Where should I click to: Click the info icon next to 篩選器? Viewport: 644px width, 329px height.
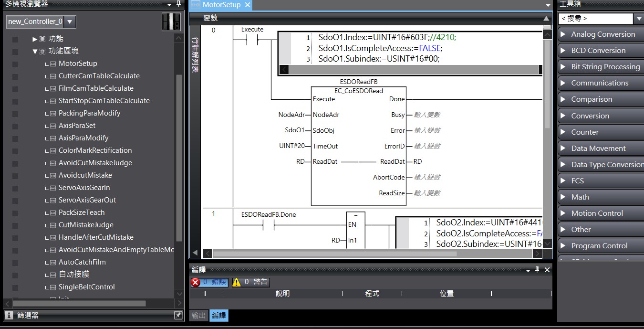pos(9,316)
